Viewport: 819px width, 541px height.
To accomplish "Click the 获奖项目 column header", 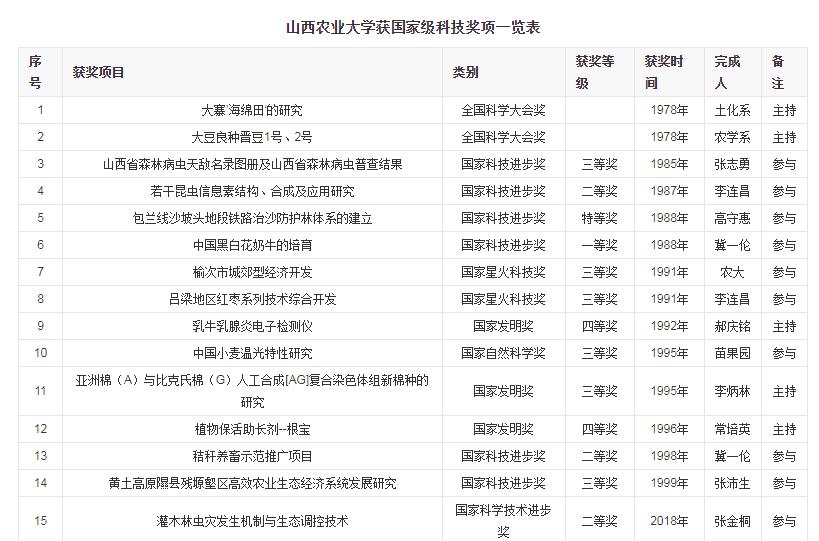I will (x=98, y=72).
